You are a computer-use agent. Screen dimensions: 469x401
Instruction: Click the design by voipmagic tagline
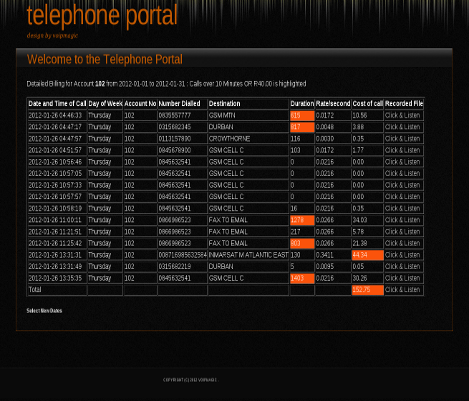52,36
